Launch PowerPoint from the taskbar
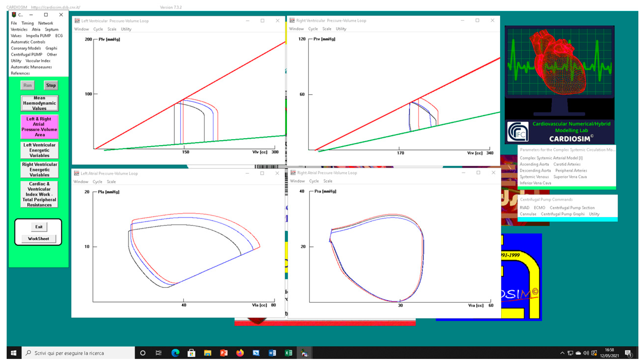 pos(223,353)
